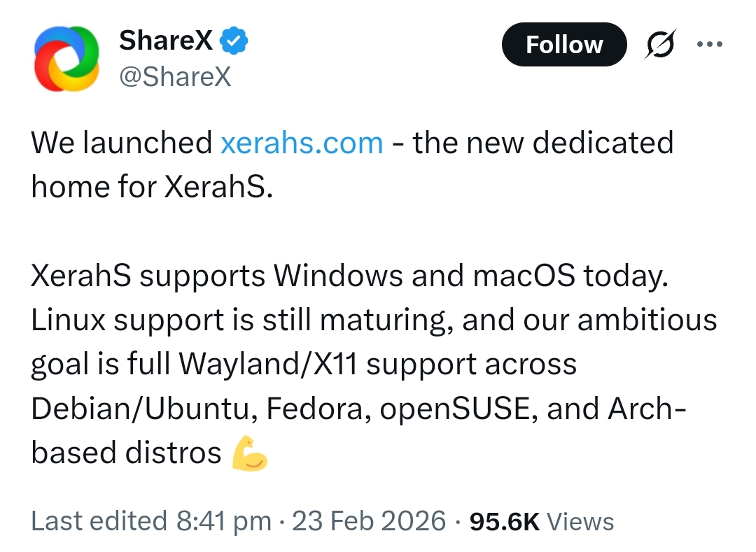
Task: Click the 8:41 pm timestamp
Action: 223,521
